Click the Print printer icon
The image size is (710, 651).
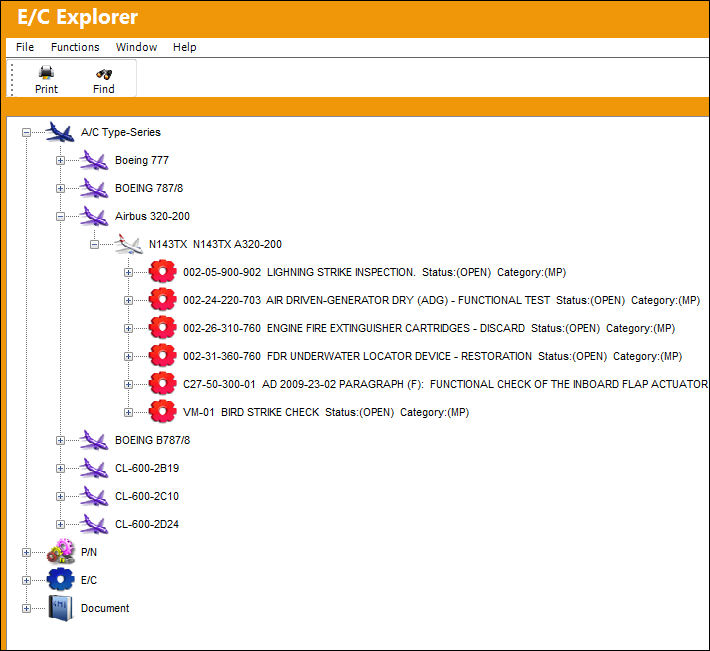click(46, 72)
